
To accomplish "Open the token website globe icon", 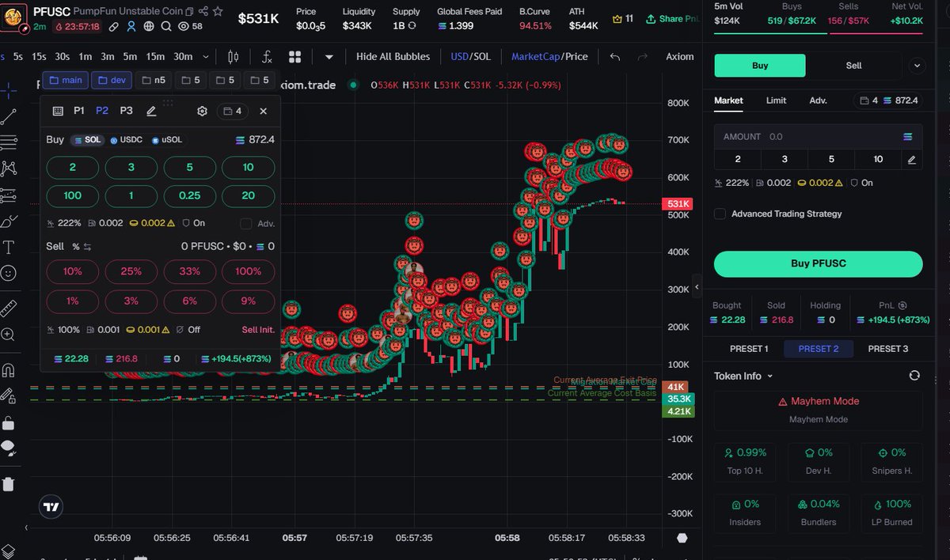I will 149,26.
